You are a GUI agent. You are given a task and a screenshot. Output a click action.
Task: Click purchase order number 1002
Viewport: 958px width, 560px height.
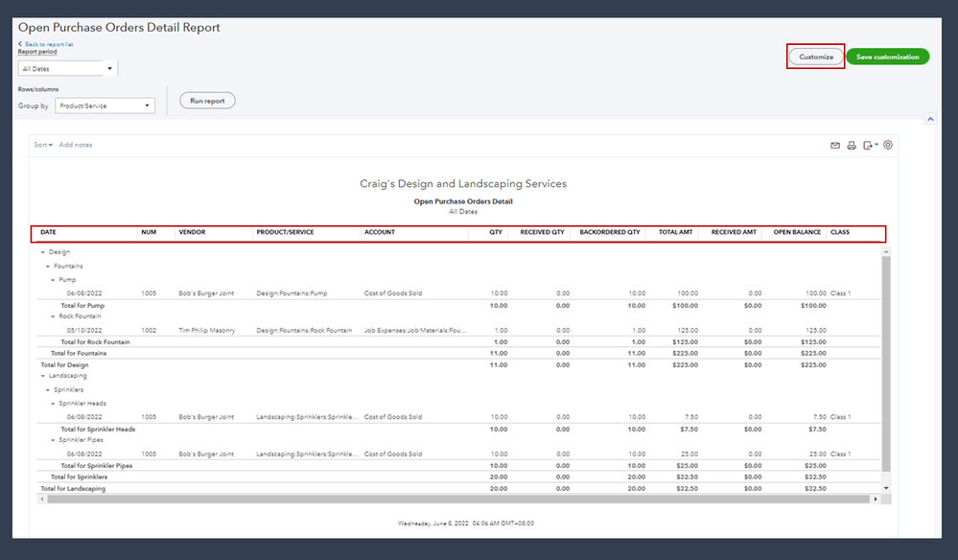click(149, 331)
